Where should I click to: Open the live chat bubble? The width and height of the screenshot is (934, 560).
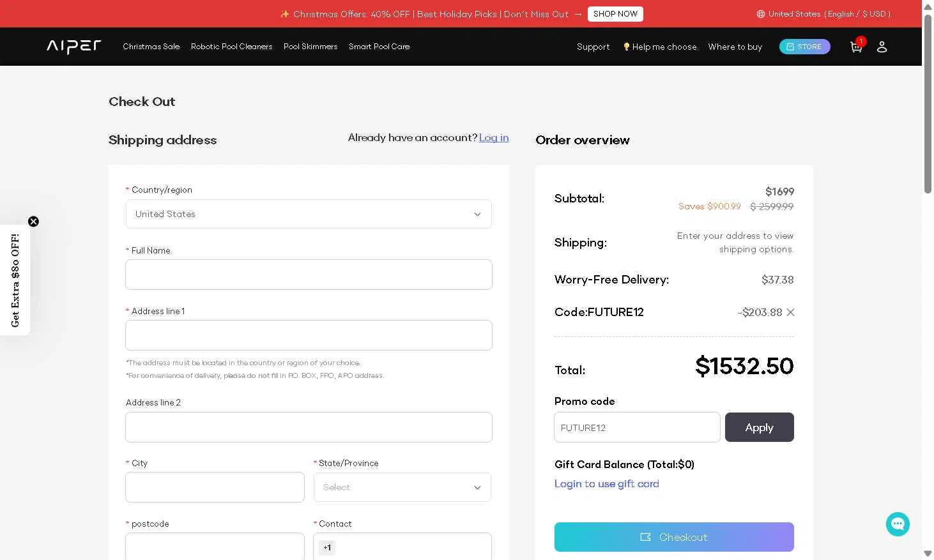898,524
